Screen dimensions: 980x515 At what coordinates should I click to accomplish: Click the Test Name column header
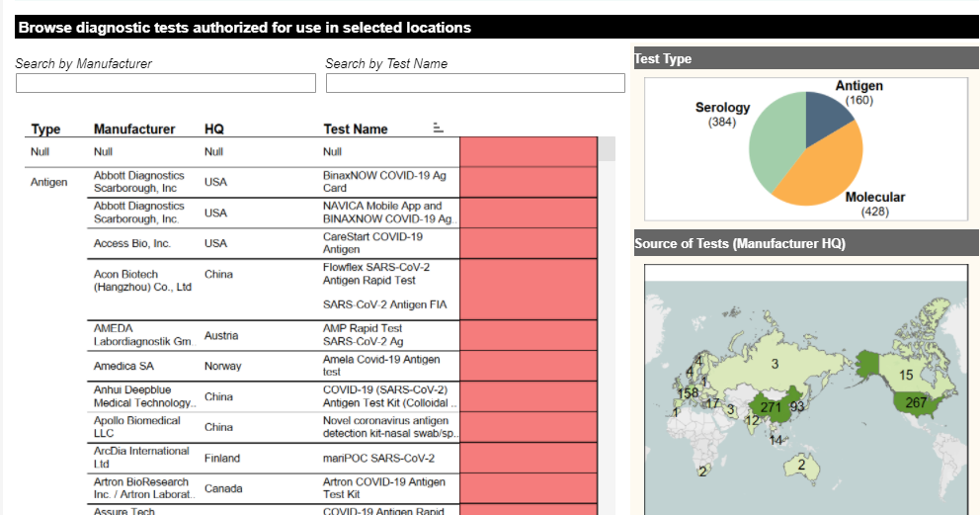tap(356, 129)
